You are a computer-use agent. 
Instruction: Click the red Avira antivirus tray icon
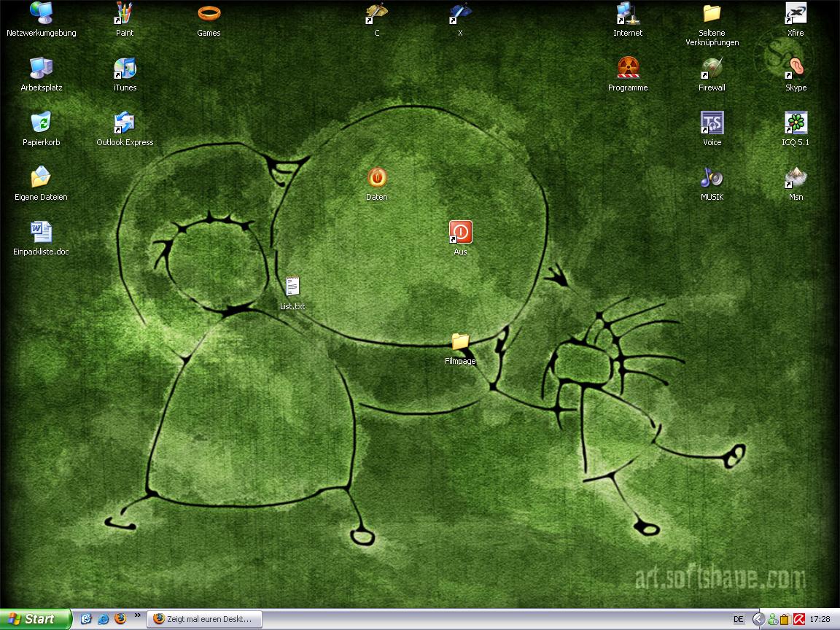click(798, 619)
